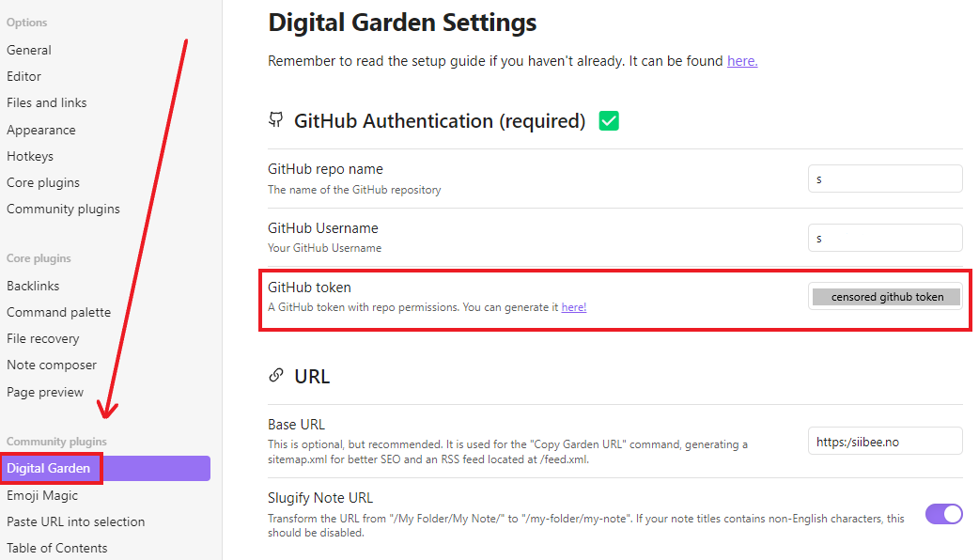Click the green checkmark authentication status icon
The image size is (979, 560).
(x=609, y=120)
